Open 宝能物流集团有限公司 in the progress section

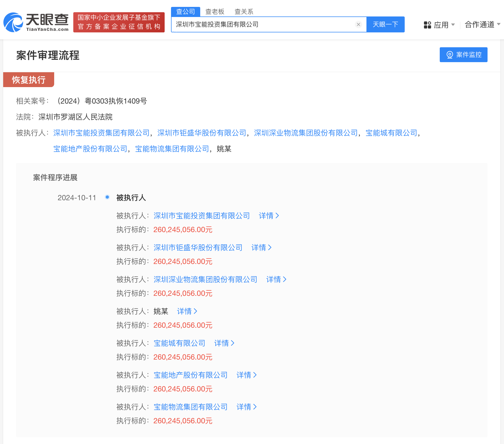(190, 407)
